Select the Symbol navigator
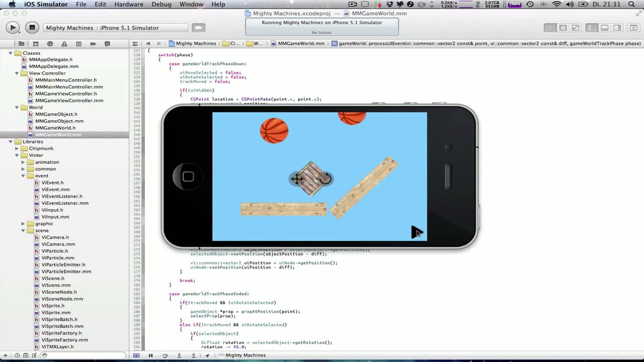 pyautogui.click(x=35, y=43)
